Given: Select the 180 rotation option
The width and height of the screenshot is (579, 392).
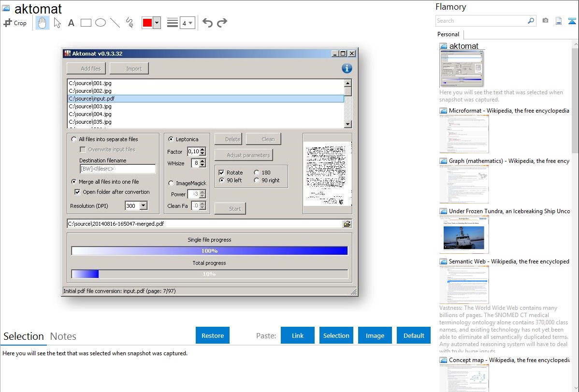Looking at the screenshot, I should (x=257, y=173).
